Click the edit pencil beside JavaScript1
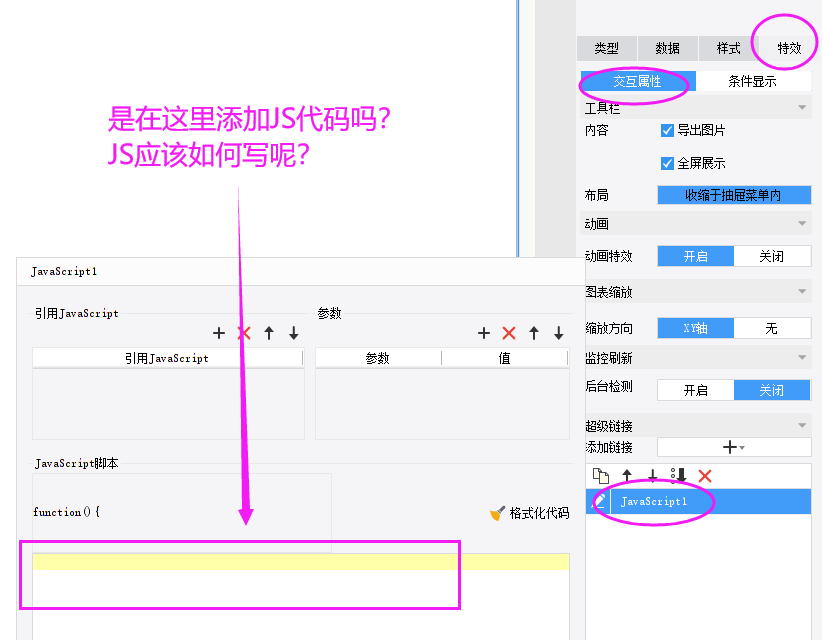The height and width of the screenshot is (640, 822). click(600, 501)
